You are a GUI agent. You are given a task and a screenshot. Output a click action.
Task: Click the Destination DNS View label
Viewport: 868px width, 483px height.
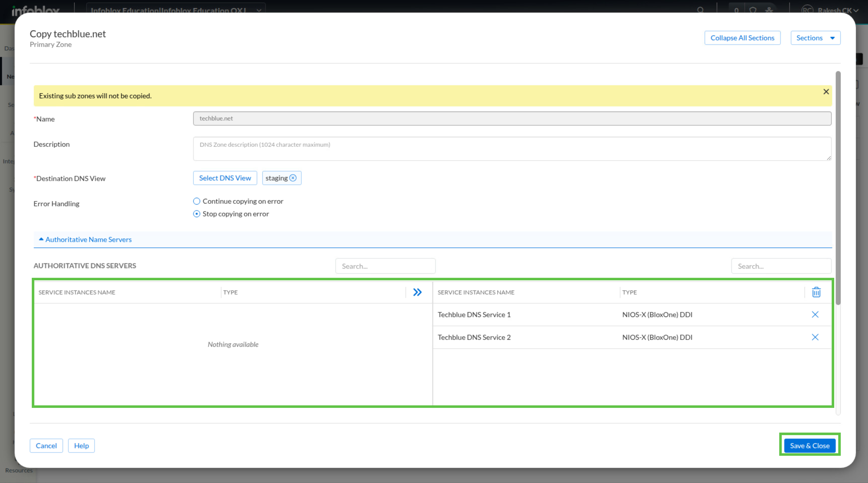coord(70,178)
